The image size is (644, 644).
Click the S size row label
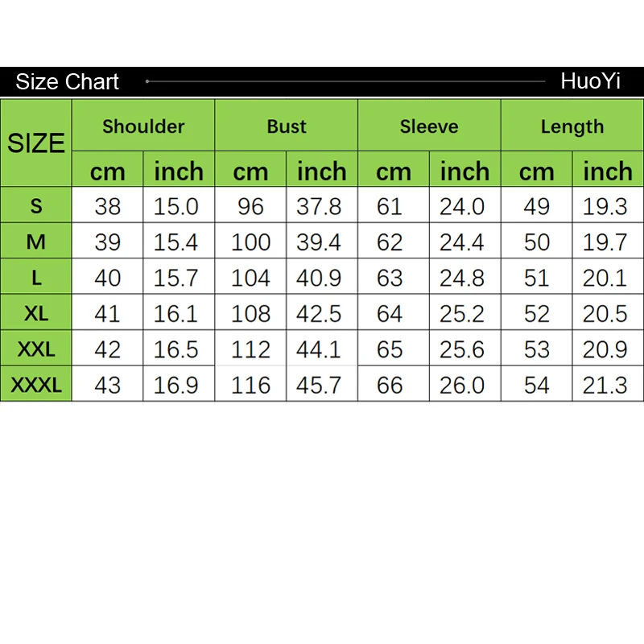coord(36,206)
